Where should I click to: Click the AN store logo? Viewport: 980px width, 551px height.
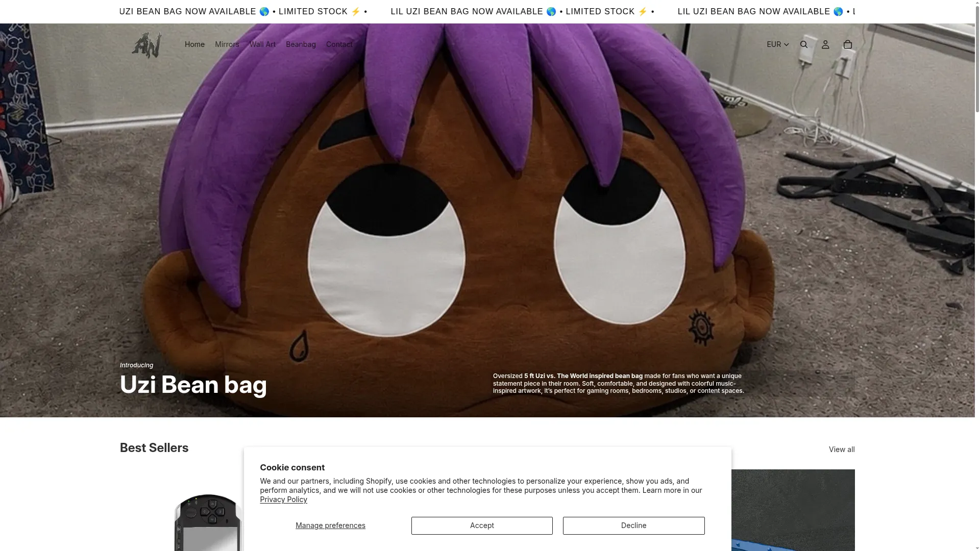pyautogui.click(x=147, y=45)
